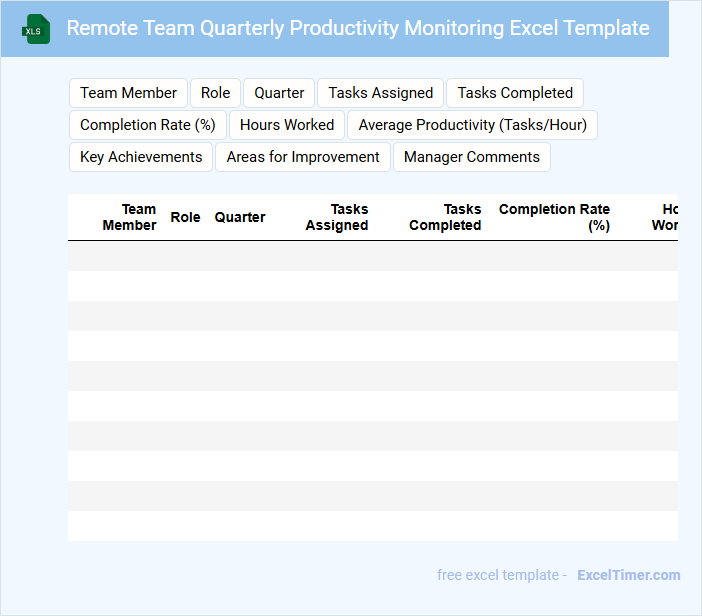Screen dimensions: 702x616
Task: Click the Role tag button
Action: (x=215, y=93)
